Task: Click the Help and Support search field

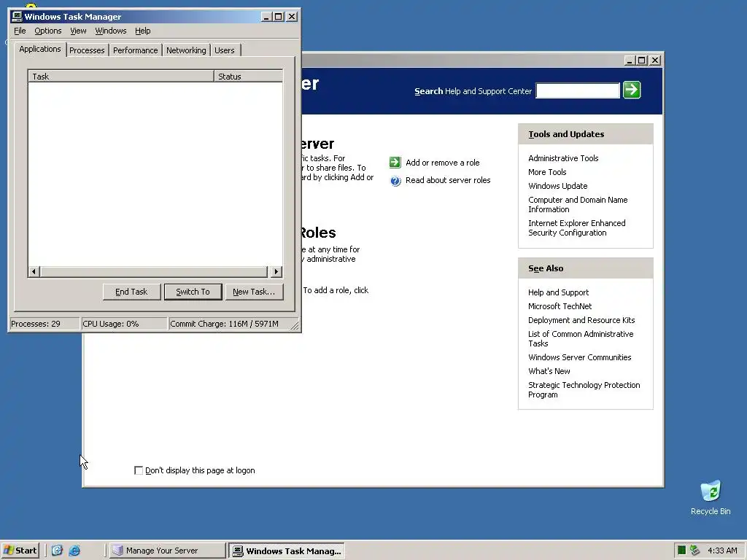Action: tap(578, 90)
